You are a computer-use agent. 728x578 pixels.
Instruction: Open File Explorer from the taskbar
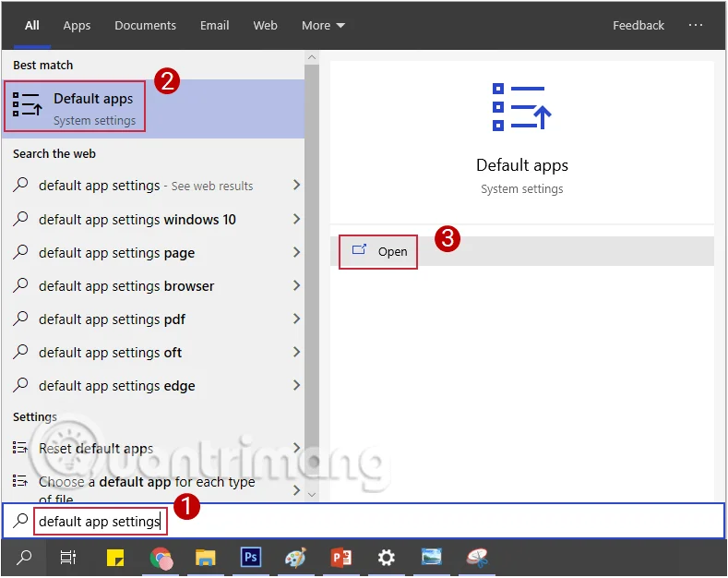(205, 558)
